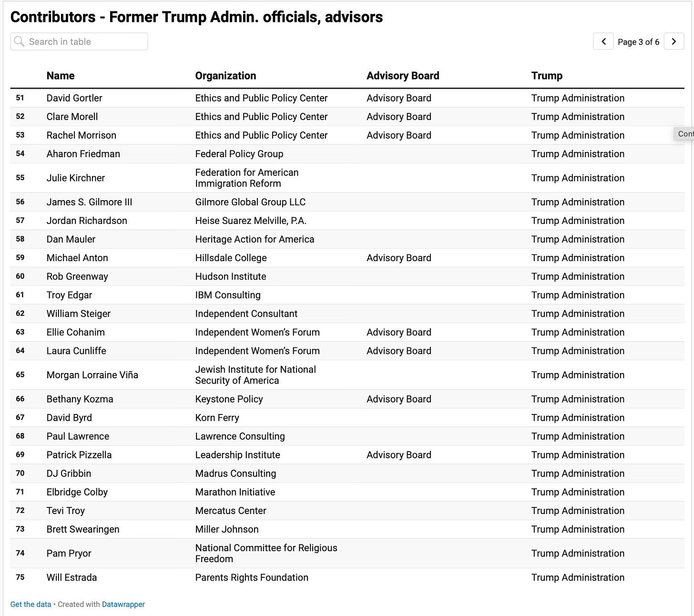The height and width of the screenshot is (616, 694).
Task: Select the name Rob Greenway
Action: [77, 276]
